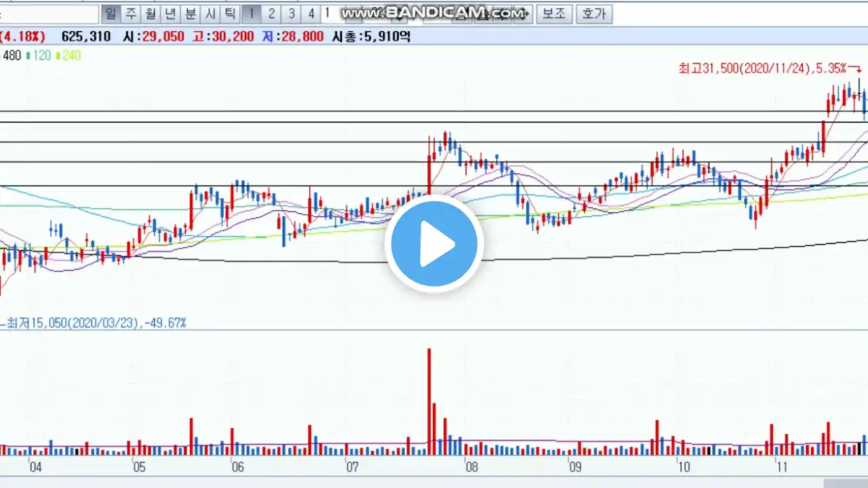Click the 10 month axis label

coord(684,466)
